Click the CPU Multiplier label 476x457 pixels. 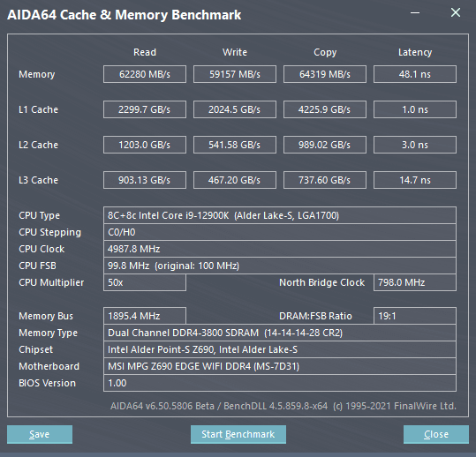[51, 282]
